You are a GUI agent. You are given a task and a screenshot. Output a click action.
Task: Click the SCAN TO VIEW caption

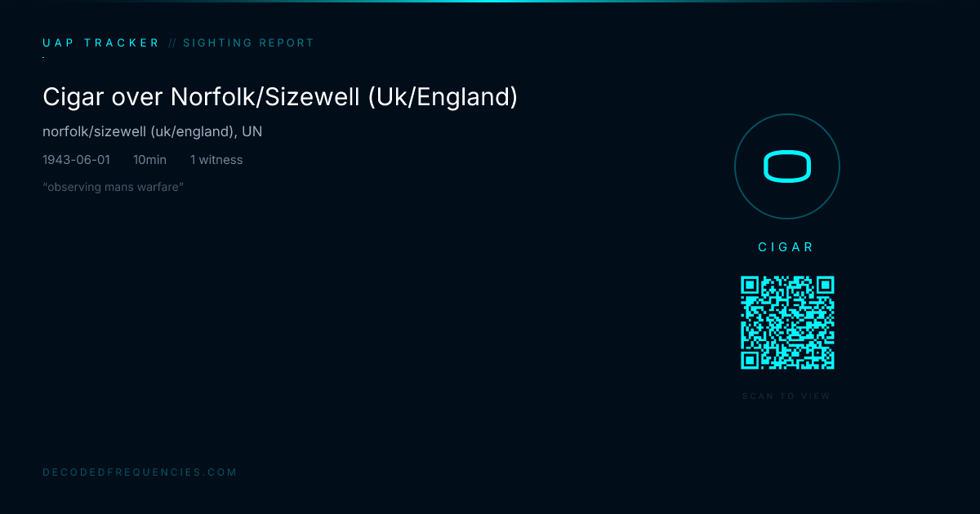tap(786, 397)
